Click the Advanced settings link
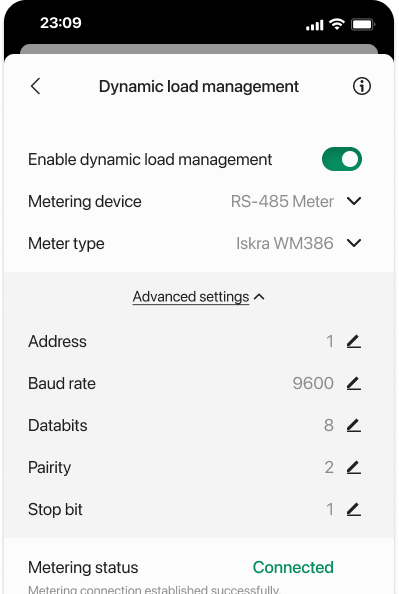Screen dimensions: 399x594 pos(191,297)
